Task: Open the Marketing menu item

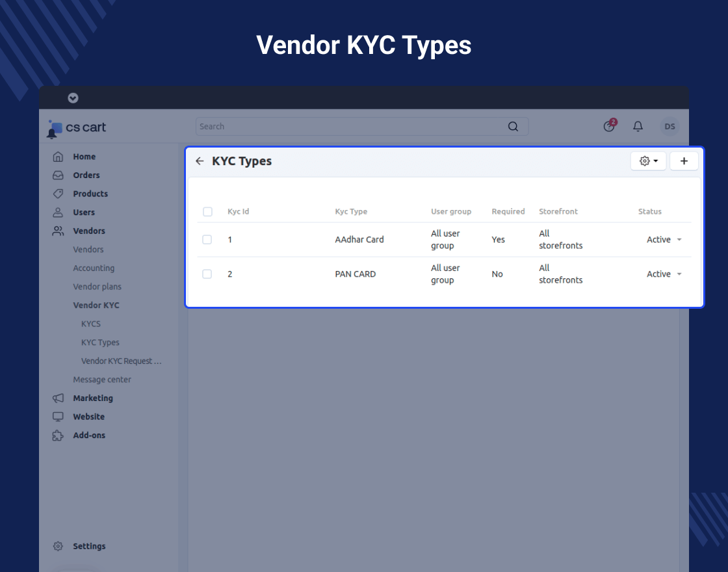Action: click(x=93, y=398)
